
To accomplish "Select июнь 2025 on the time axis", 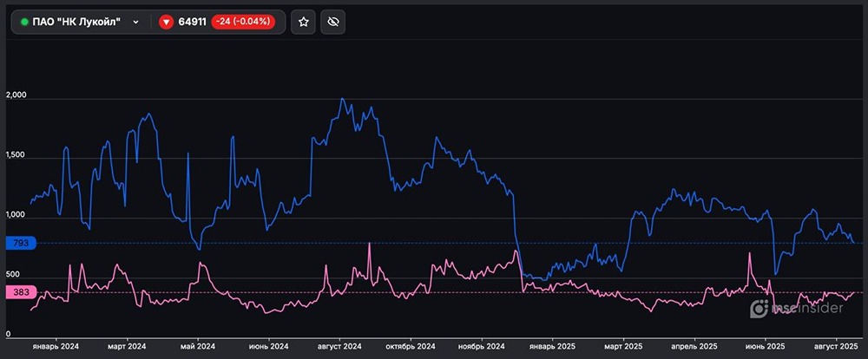I will [763, 345].
